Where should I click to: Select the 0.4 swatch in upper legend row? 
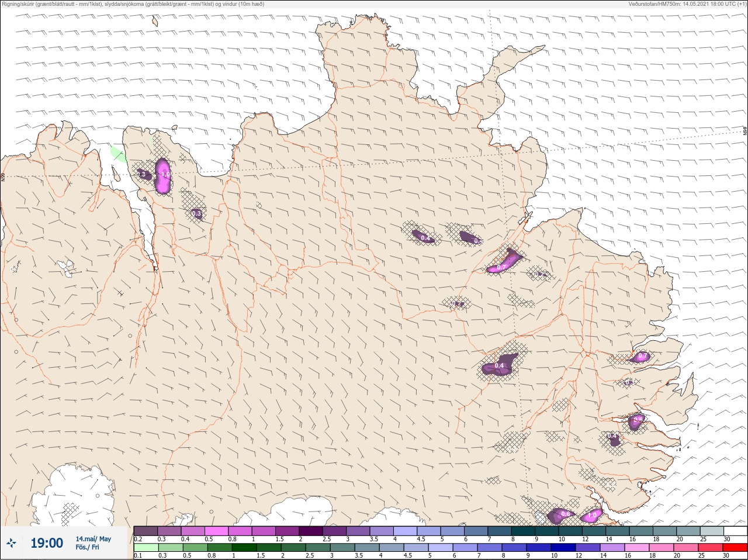(x=193, y=531)
